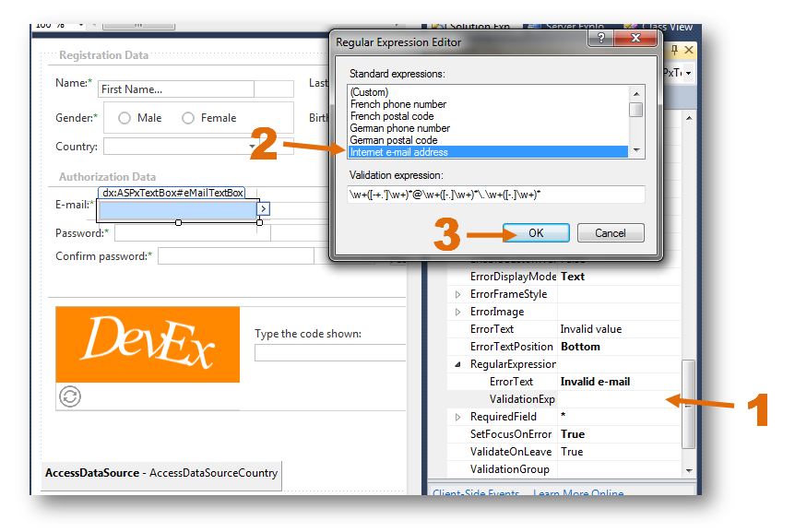Switch to the Server Explorer tab
The height and width of the screenshot is (532, 795).
click(567, 27)
